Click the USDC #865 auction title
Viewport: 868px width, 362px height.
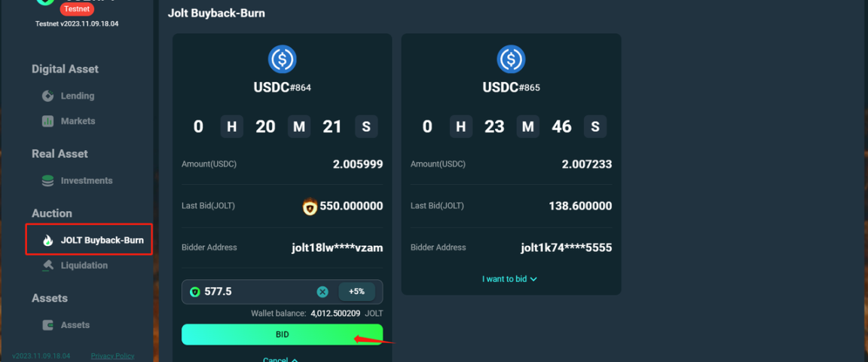[511, 87]
